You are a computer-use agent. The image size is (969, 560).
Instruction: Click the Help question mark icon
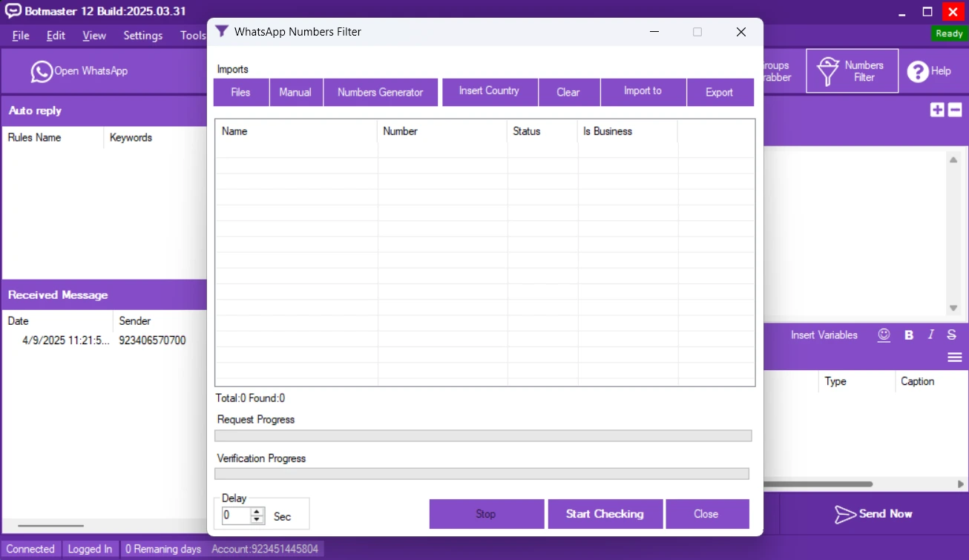point(918,71)
